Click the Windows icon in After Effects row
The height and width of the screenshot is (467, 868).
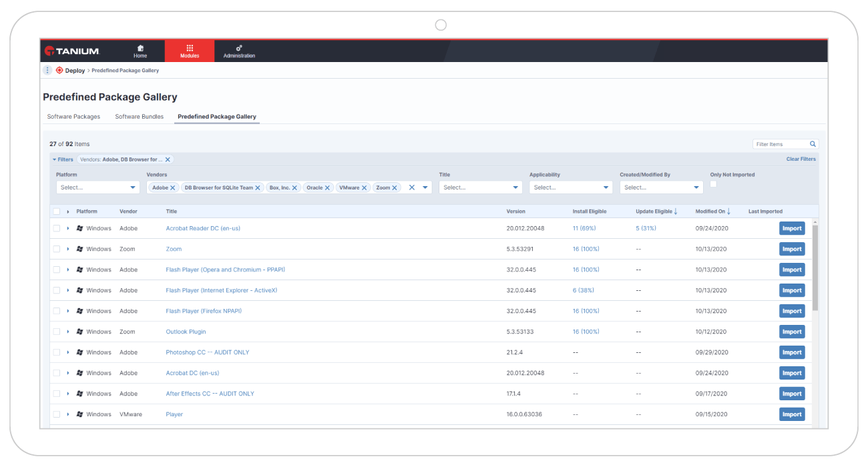[79, 394]
